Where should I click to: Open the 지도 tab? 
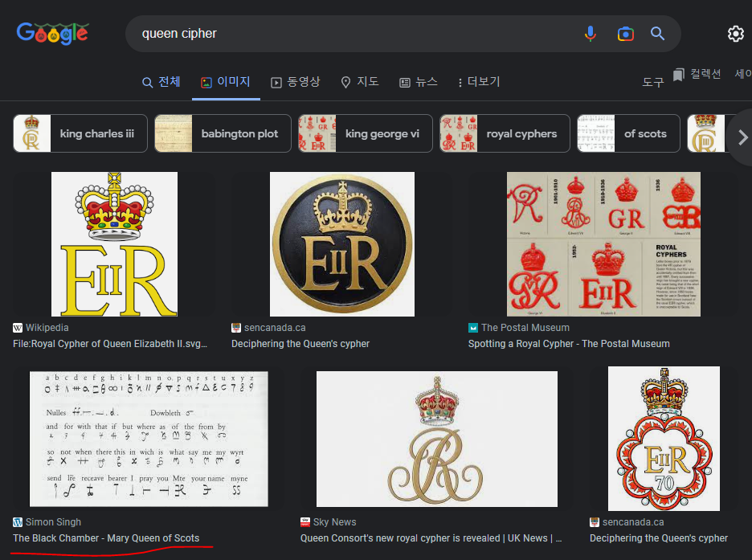coord(360,82)
